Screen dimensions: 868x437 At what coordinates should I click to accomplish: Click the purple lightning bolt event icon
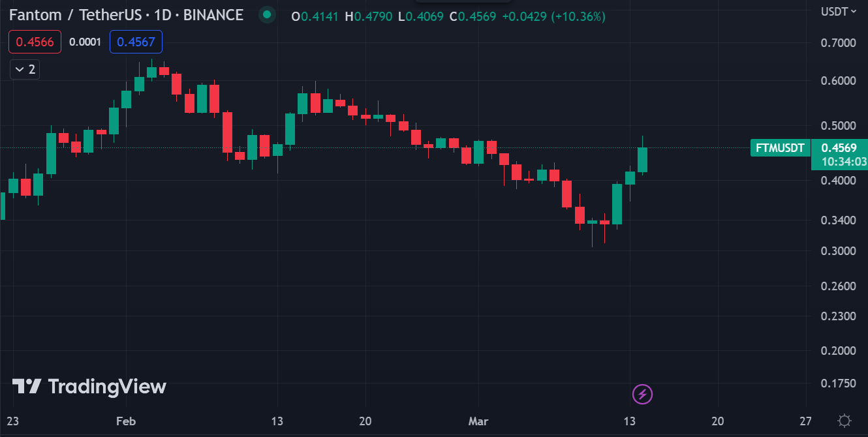tap(643, 394)
